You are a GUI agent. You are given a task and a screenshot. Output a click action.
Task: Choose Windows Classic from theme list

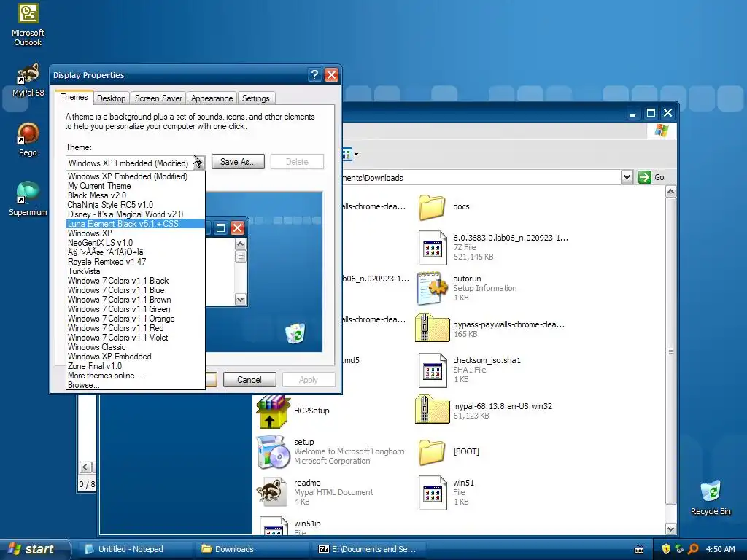(135, 347)
